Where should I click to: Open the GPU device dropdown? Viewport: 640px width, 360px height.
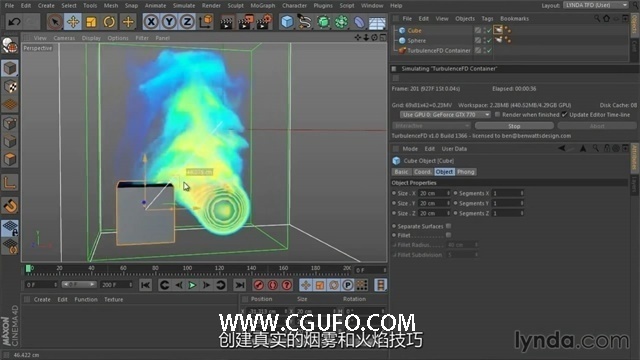click(445, 115)
